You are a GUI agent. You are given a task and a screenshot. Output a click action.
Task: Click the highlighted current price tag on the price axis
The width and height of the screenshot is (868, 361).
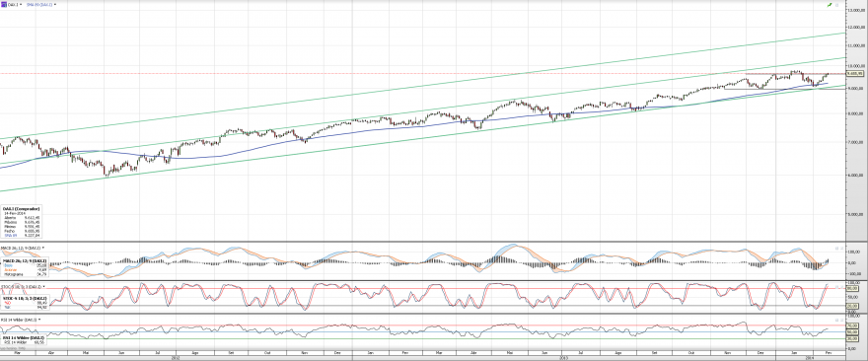(x=856, y=73)
